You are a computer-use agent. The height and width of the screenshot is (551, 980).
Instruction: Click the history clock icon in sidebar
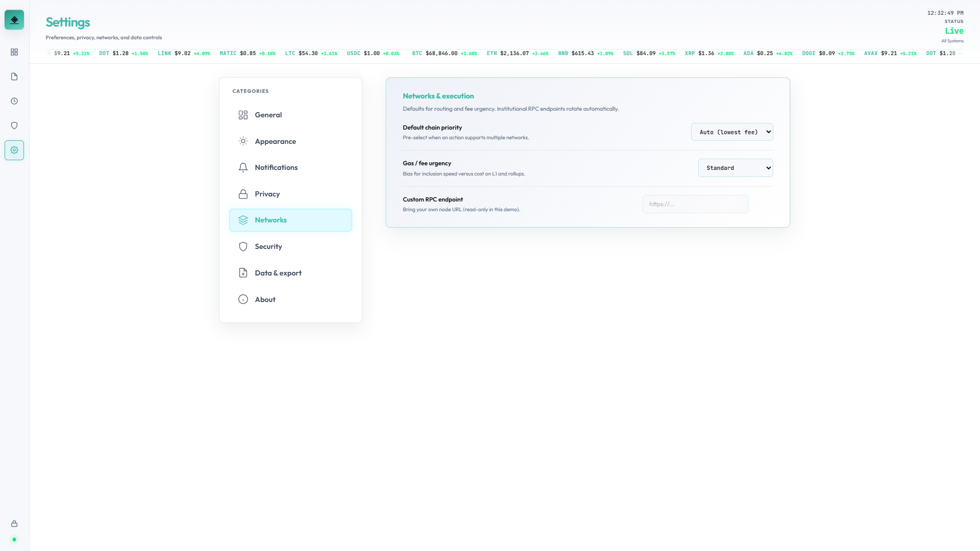coord(14,101)
